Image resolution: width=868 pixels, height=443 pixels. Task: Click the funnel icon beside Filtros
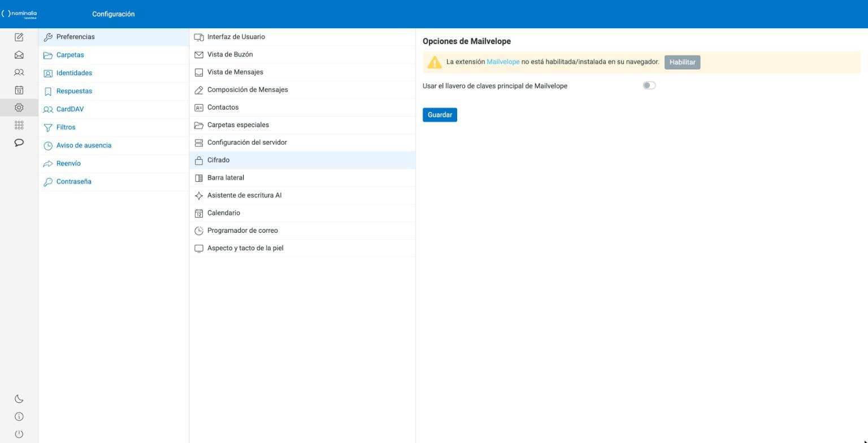click(48, 128)
